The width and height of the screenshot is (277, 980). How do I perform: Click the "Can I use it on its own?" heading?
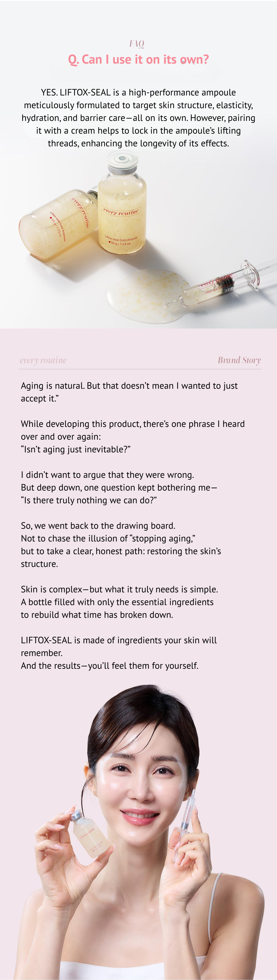point(138,60)
